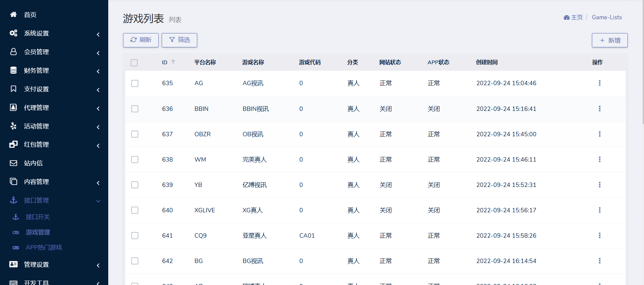Open the actions menu for row 641

600,236
